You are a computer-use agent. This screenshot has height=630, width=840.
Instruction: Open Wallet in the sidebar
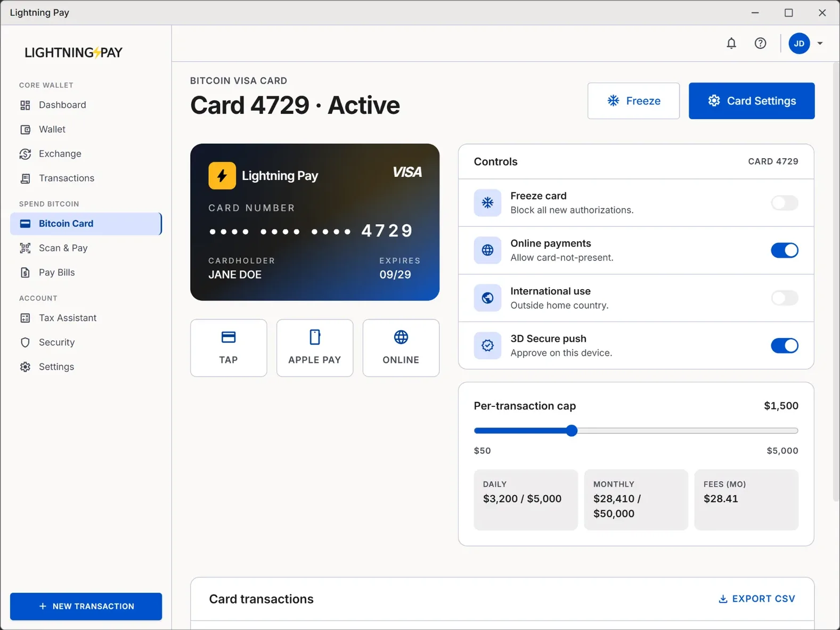(x=86, y=129)
